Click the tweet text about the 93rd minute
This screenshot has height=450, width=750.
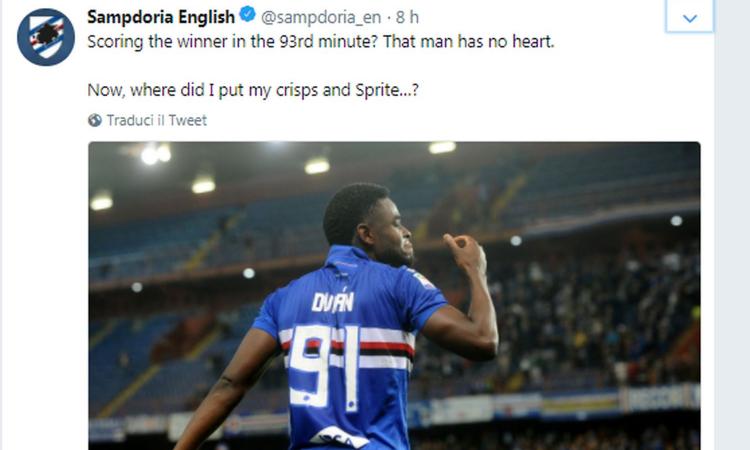pyautogui.click(x=320, y=42)
